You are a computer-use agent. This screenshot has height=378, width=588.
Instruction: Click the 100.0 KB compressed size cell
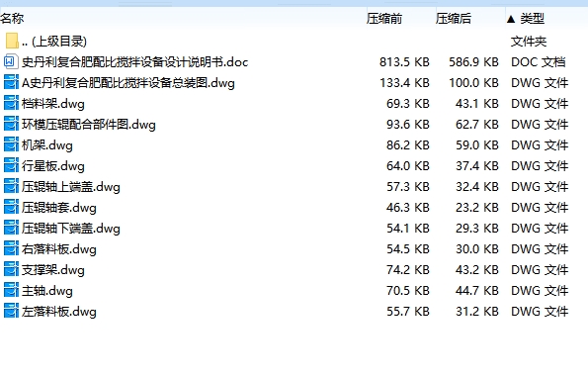473,82
